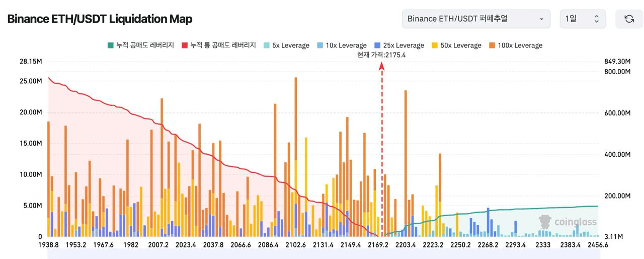
Task: Click the x-axis label 2086.4
Action: click(268, 245)
